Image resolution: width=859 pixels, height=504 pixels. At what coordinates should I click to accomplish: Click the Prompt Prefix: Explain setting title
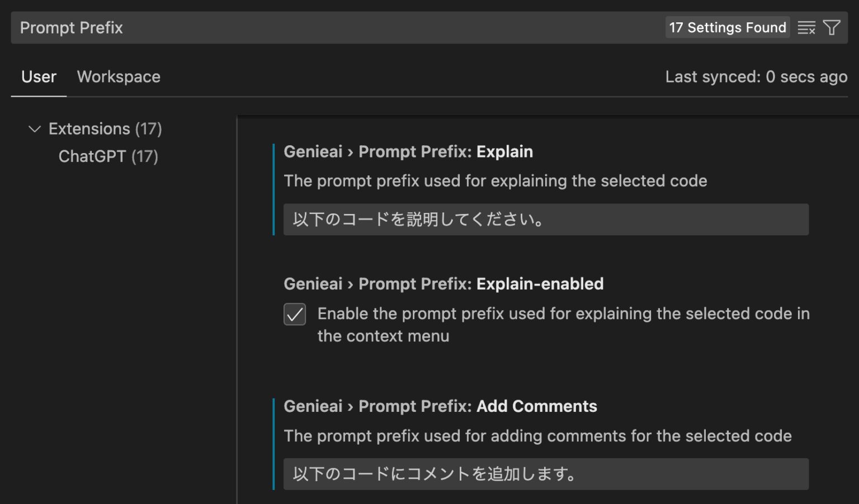[x=408, y=151]
